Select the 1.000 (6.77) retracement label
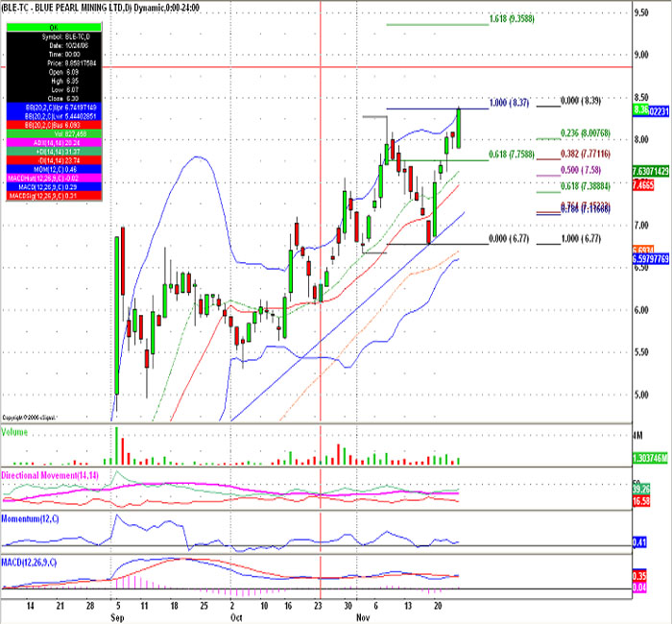 (581, 238)
